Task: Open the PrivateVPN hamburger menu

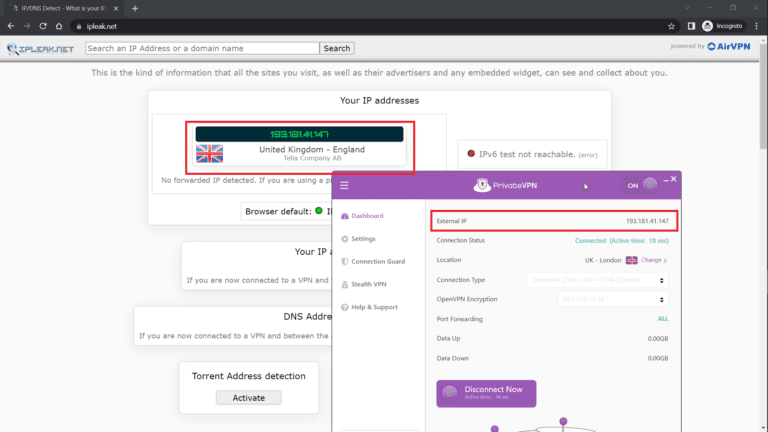Action: pyautogui.click(x=344, y=185)
